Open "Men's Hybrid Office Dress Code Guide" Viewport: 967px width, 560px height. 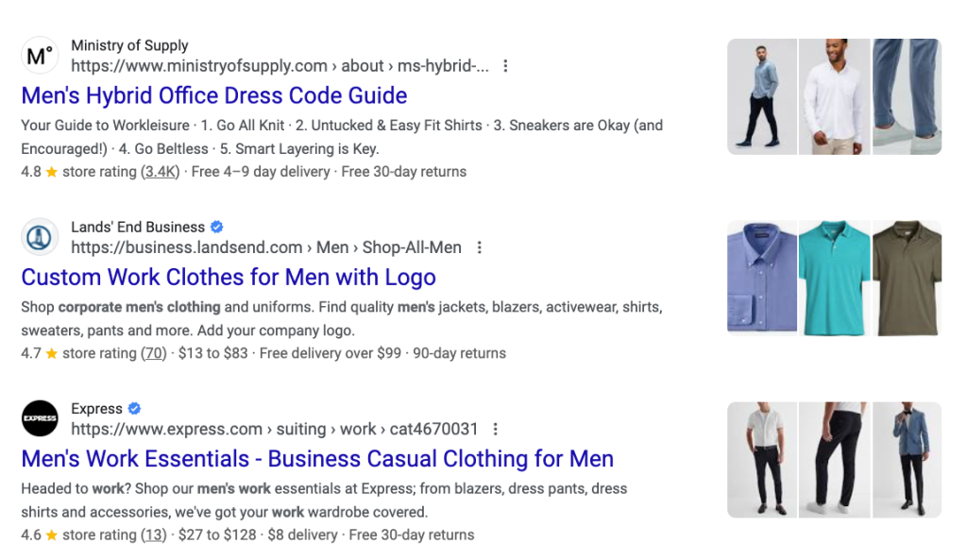tap(214, 95)
